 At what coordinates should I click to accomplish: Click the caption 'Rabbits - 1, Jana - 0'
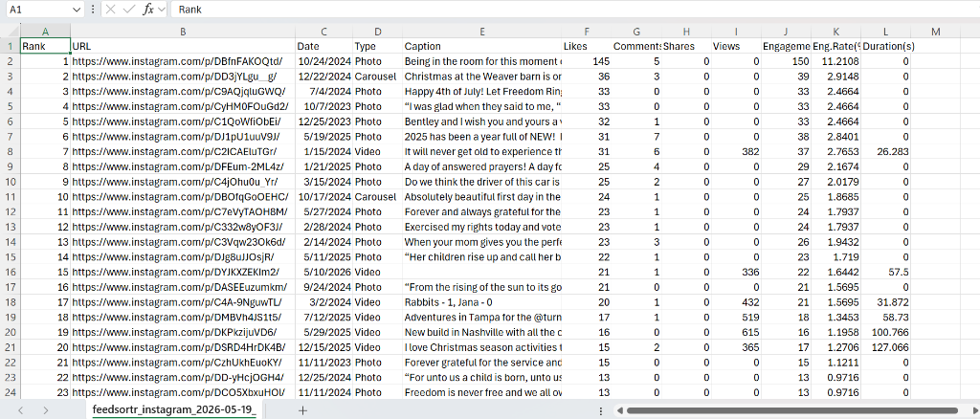(482, 301)
